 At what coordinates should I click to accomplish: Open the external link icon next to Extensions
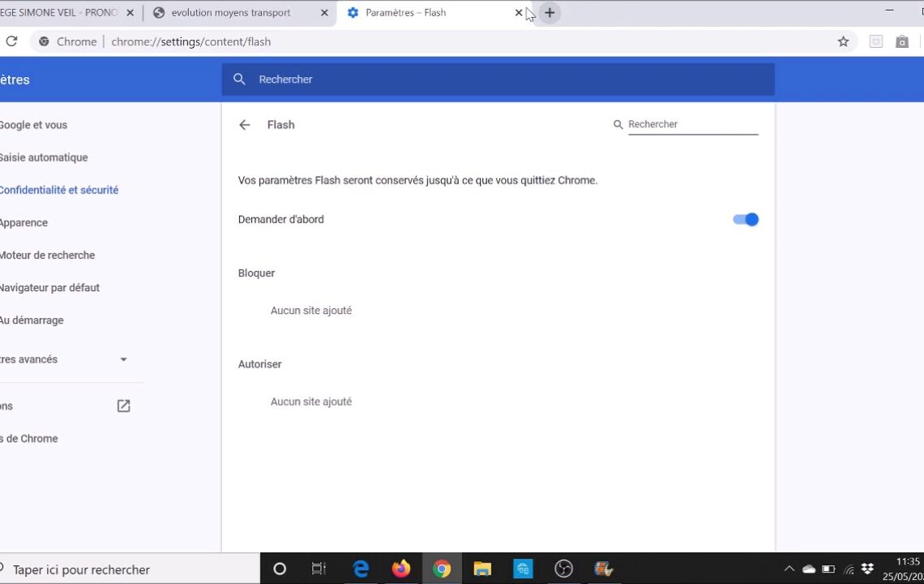pyautogui.click(x=123, y=406)
